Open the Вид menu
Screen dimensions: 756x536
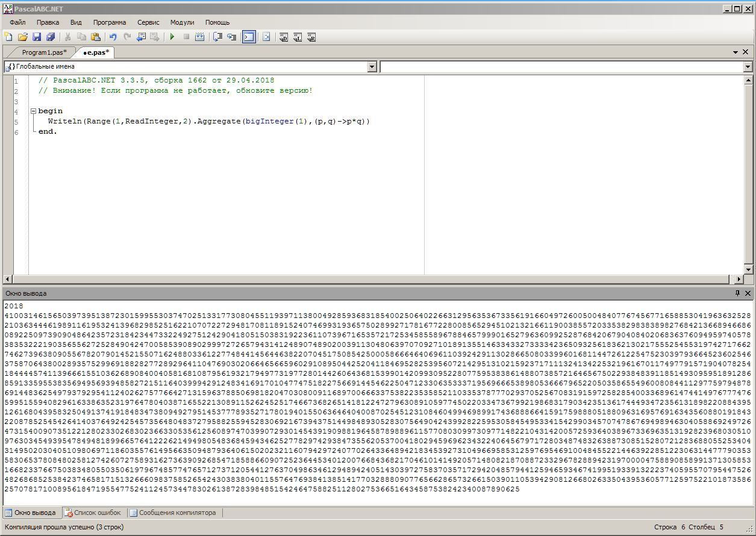point(76,22)
